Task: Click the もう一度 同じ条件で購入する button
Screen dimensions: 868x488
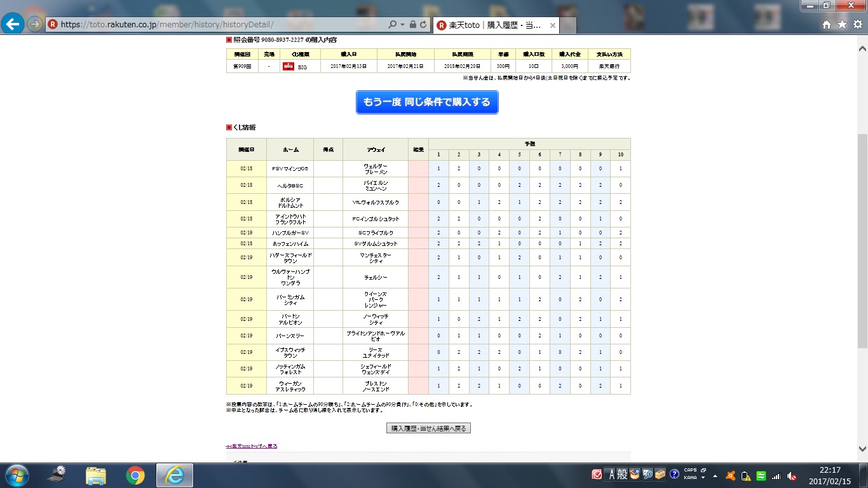Action: click(427, 102)
